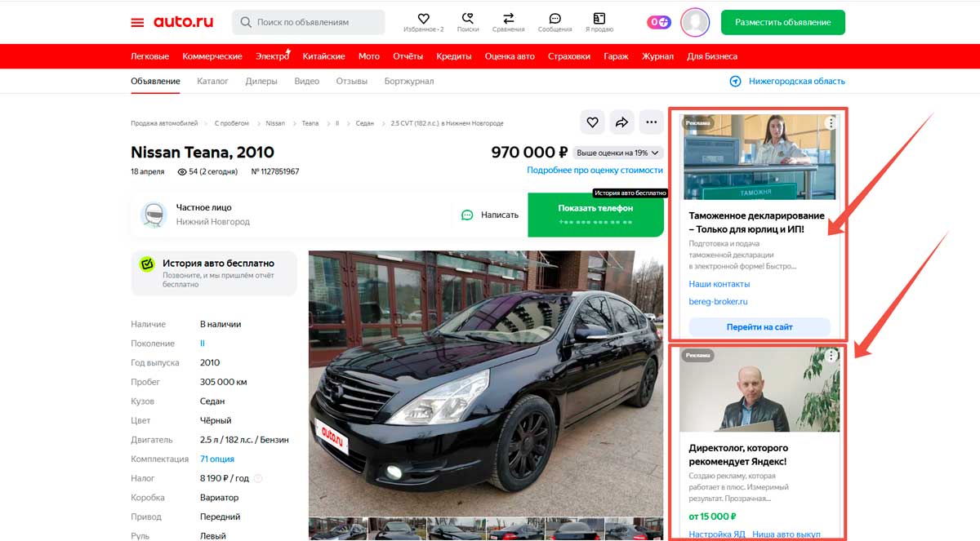Switch to the Видео tab
Image resolution: width=980 pixels, height=541 pixels.
click(x=306, y=82)
